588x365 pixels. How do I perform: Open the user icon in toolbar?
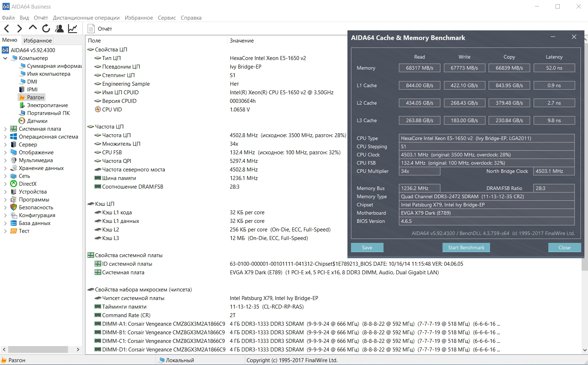59,29
